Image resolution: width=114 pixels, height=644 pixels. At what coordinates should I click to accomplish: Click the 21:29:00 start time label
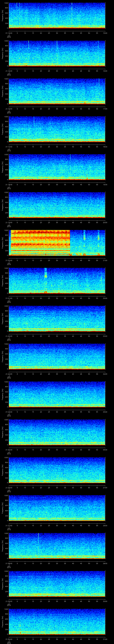[x=9, y=601]
